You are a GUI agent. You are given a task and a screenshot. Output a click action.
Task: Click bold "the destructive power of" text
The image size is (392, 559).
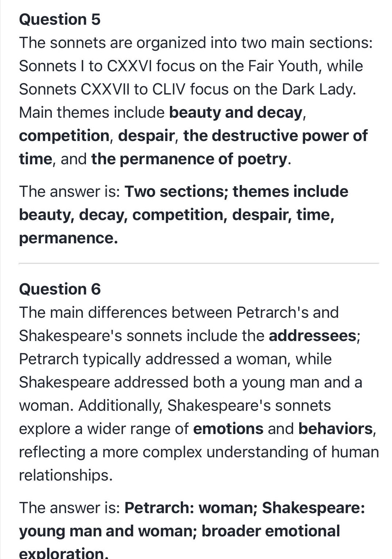[275, 136]
